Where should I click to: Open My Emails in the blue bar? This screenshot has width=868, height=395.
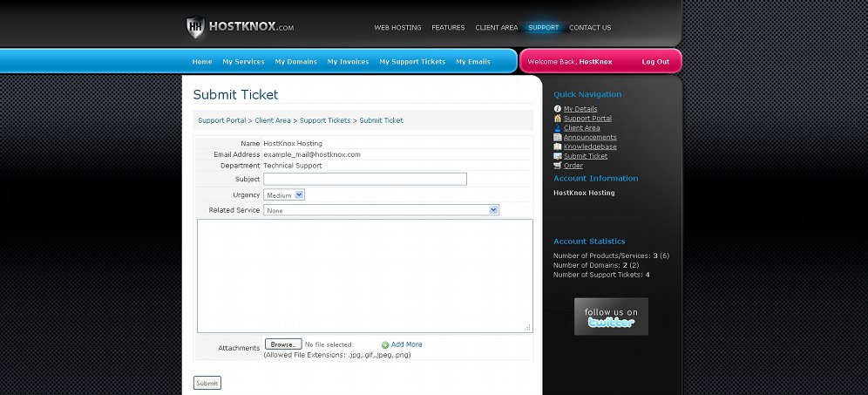(x=472, y=62)
